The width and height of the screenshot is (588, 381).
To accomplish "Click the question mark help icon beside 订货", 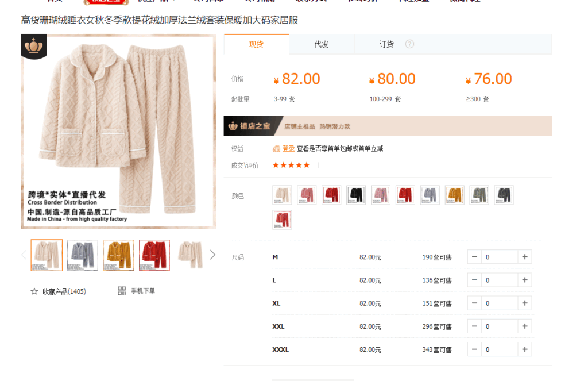I will [409, 44].
